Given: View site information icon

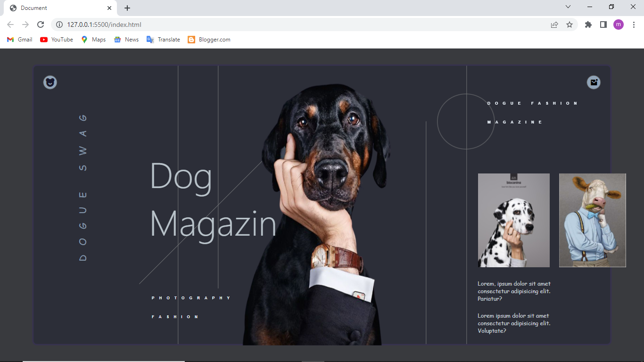Looking at the screenshot, I should click(59, 25).
